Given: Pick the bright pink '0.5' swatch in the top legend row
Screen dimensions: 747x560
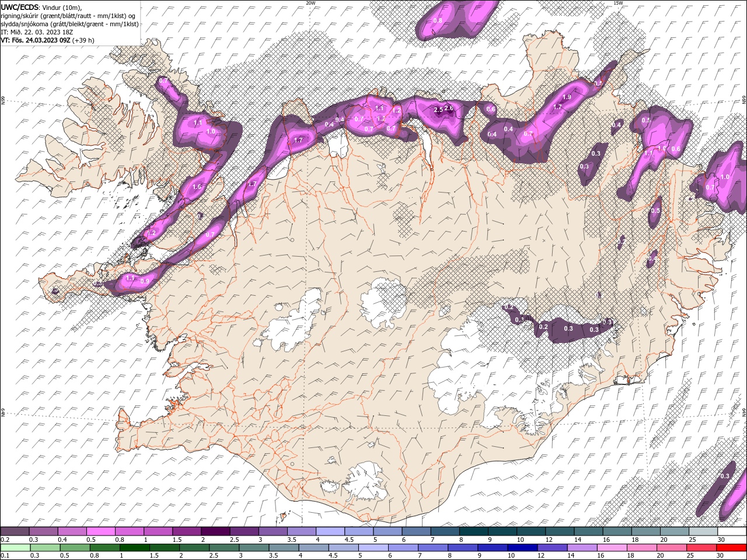Looking at the screenshot, I should [100, 531].
